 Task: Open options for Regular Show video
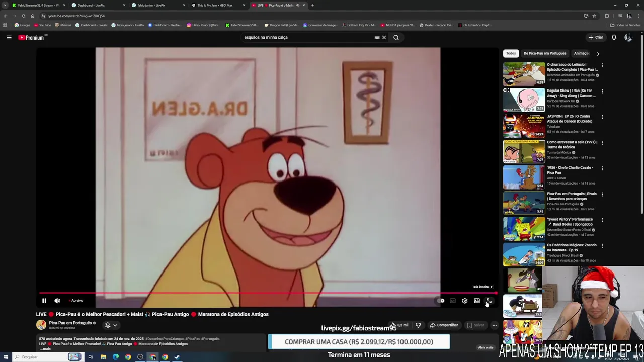tap(602, 91)
